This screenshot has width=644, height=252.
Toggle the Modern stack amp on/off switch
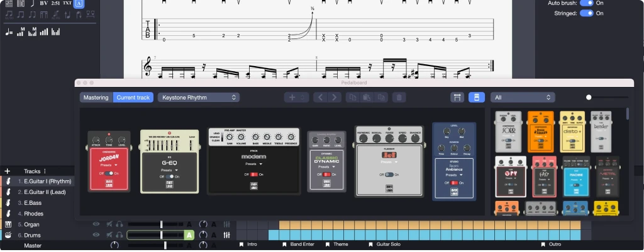point(254,174)
